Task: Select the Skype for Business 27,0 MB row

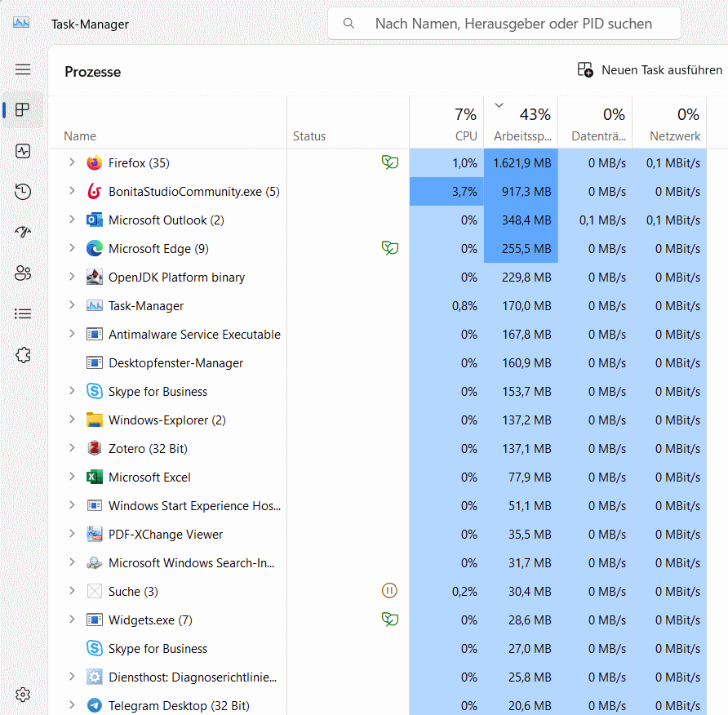Action: click(x=378, y=649)
